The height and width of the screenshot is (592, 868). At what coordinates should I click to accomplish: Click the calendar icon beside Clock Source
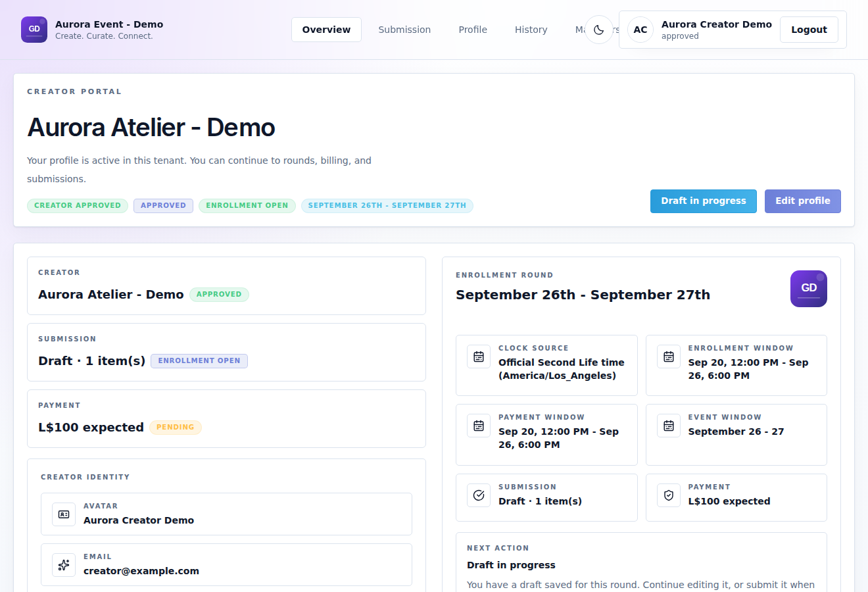point(479,357)
